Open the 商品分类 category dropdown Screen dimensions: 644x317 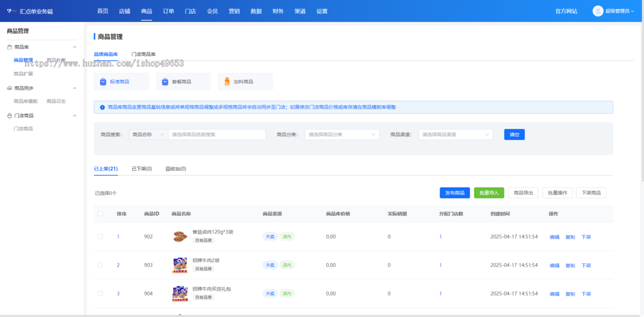(x=342, y=134)
